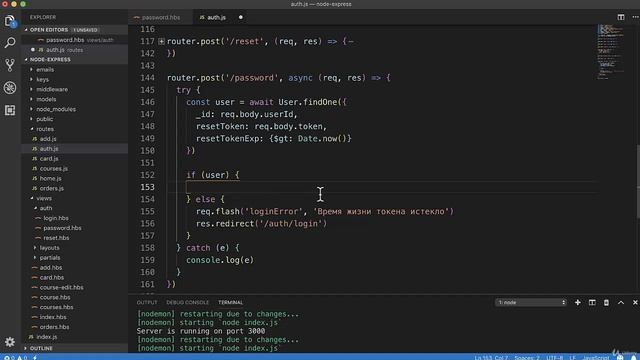Viewport: 640px width, 360px height.
Task: Open home.js in the routes folder
Action: click(x=51, y=178)
